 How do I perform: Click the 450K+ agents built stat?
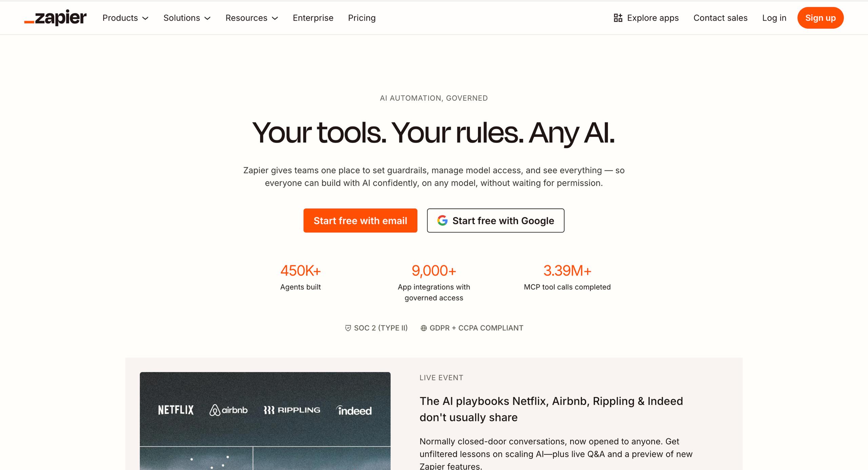[300, 277]
